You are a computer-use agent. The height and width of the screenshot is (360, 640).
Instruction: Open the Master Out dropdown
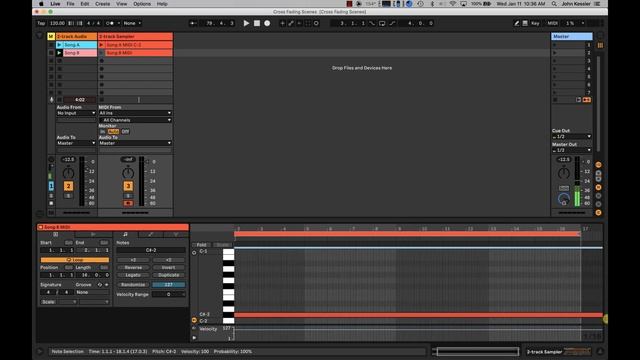click(571, 150)
